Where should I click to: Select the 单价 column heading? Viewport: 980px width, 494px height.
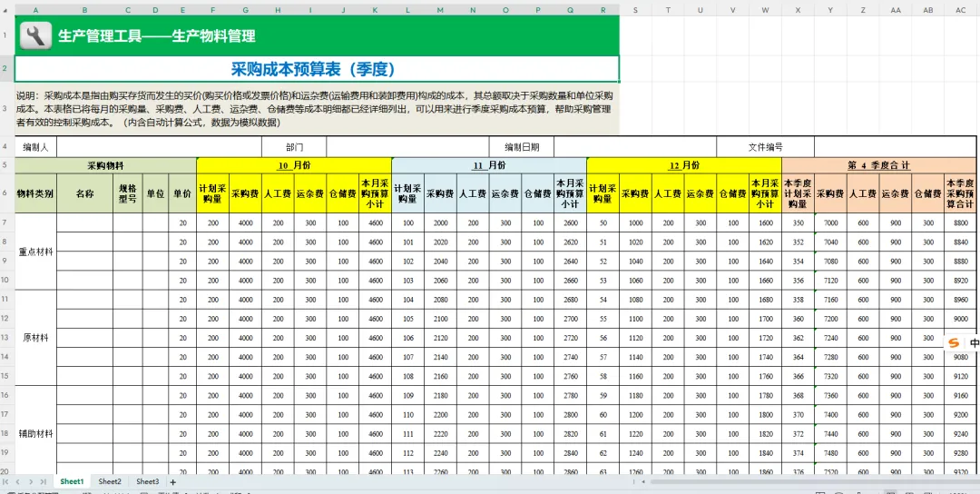182,193
